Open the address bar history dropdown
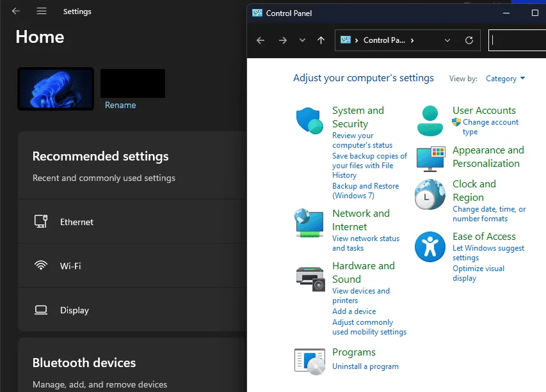Image resolution: width=546 pixels, height=392 pixels. 447,40
